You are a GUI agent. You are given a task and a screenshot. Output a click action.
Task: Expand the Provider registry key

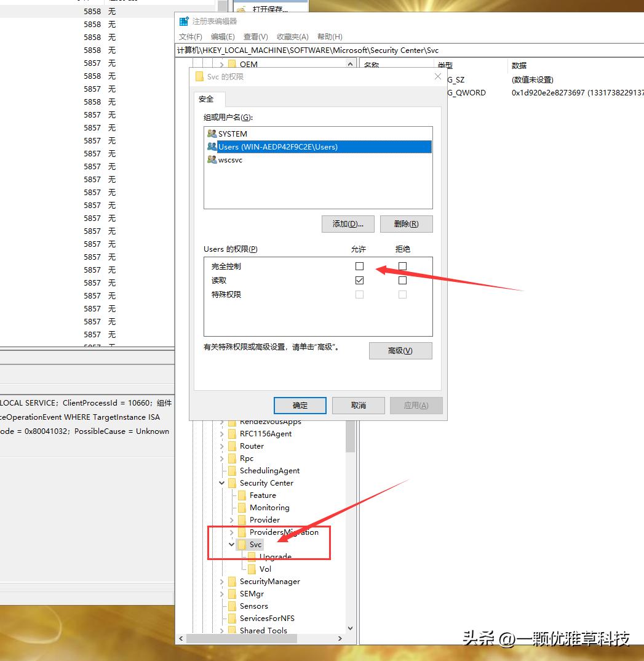[221, 519]
